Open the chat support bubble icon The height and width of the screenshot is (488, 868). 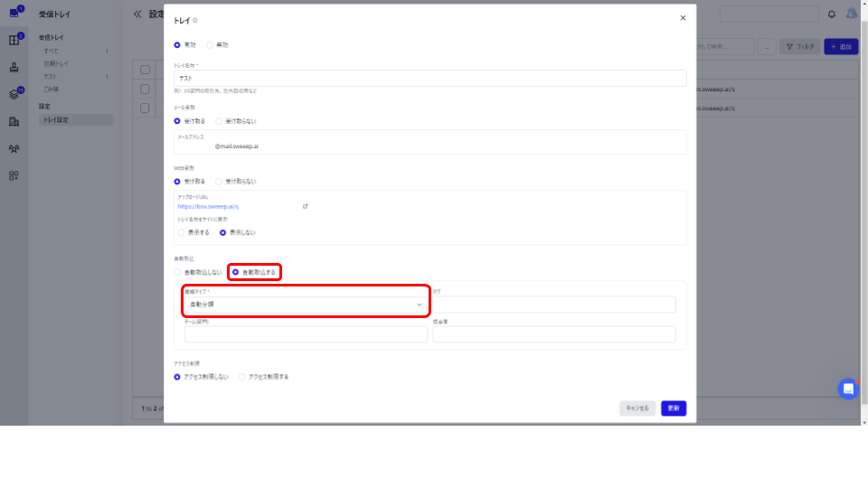[x=847, y=389]
